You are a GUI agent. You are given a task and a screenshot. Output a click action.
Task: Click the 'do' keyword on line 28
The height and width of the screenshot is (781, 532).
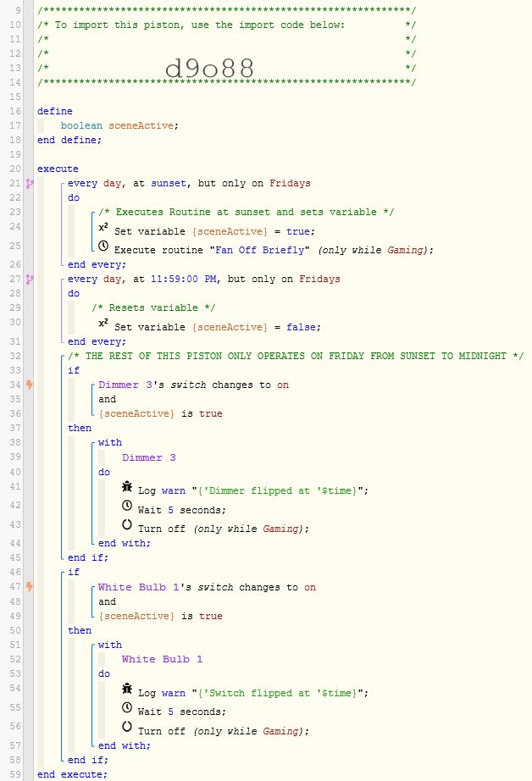click(x=74, y=293)
